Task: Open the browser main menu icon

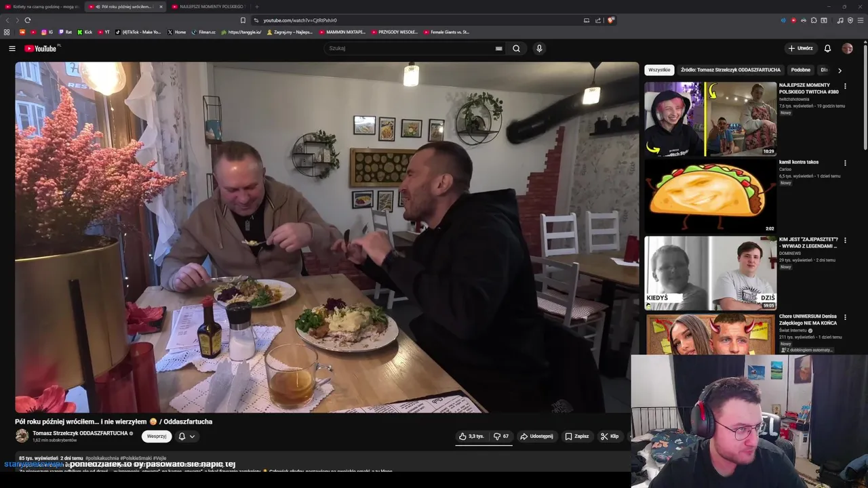Action: point(861,20)
